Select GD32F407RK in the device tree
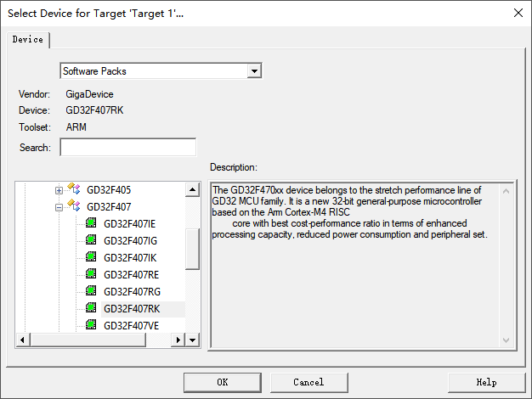Viewport: 532px width, 399px height. click(x=132, y=309)
